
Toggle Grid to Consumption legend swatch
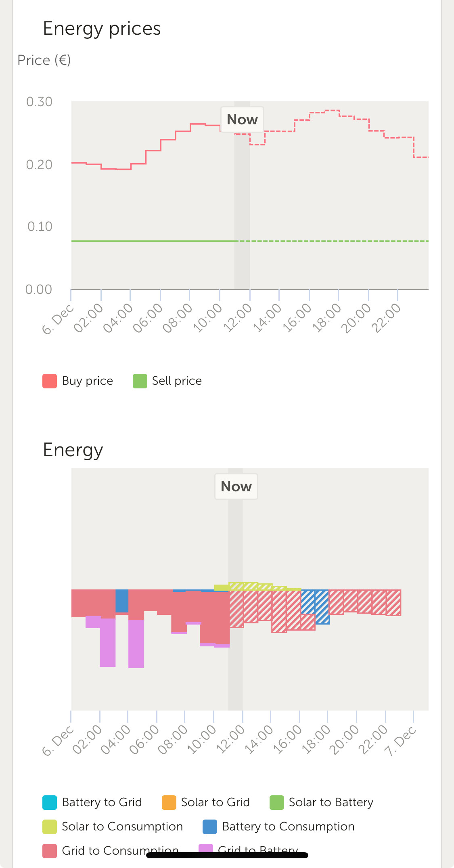pos(50,851)
